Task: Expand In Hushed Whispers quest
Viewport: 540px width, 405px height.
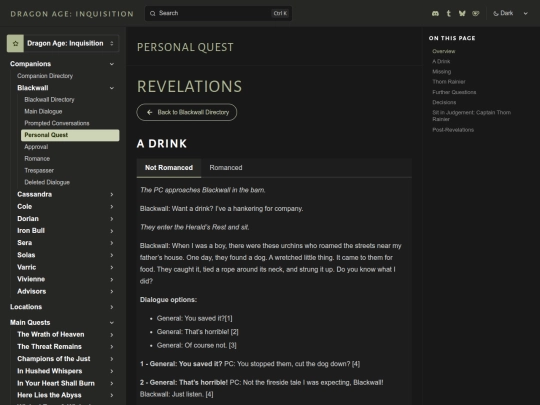Action: click(x=112, y=371)
